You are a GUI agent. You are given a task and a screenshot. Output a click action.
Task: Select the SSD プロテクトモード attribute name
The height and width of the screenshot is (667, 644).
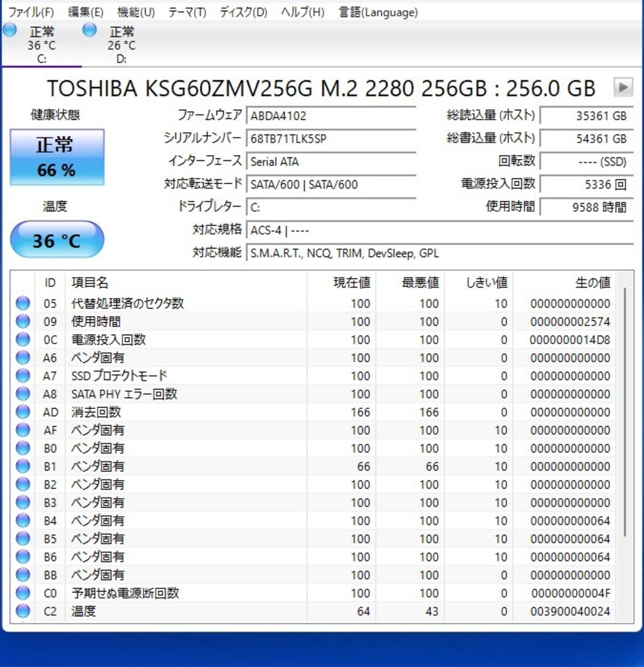click(x=119, y=376)
